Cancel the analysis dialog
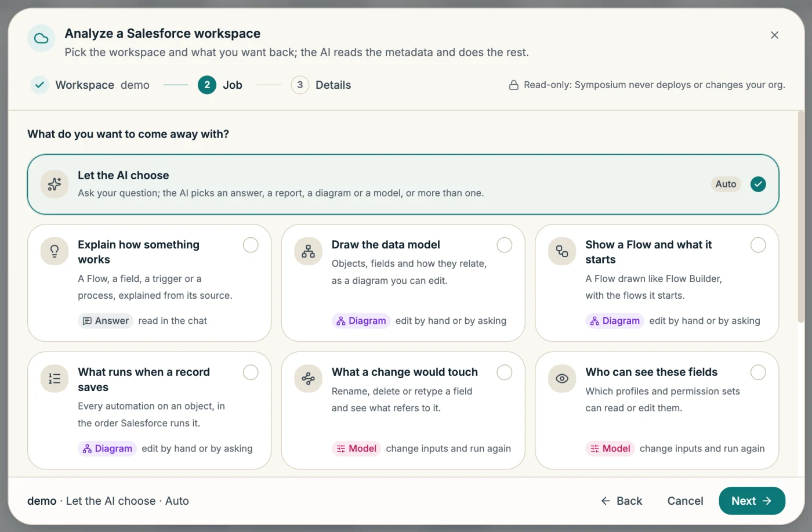 [x=685, y=501]
